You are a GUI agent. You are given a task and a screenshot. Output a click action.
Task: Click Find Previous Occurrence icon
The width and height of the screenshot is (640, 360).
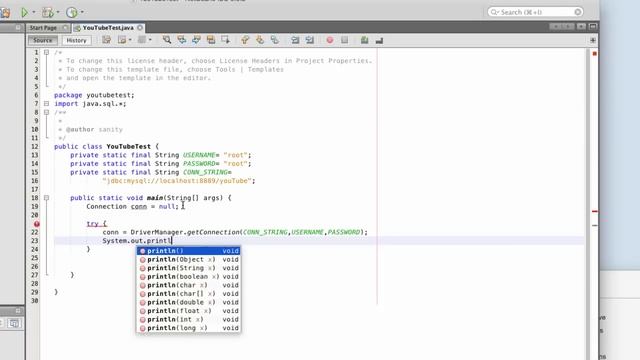click(x=182, y=40)
